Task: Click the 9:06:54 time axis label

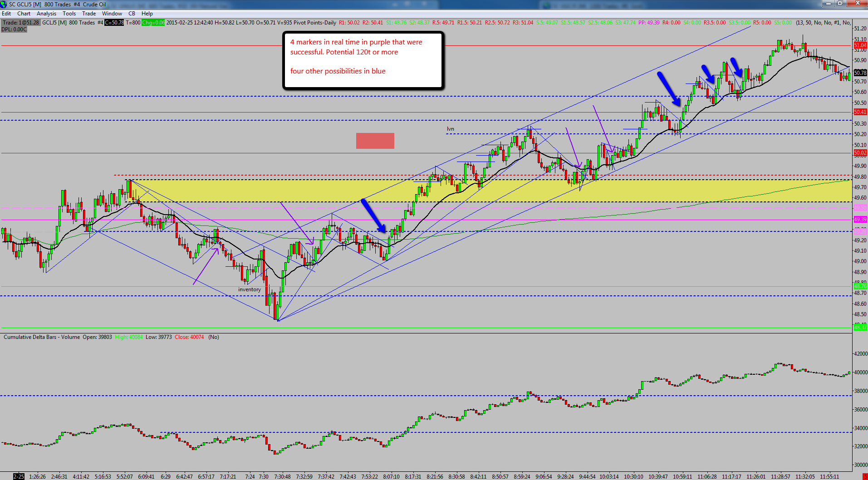Action: click(x=544, y=477)
